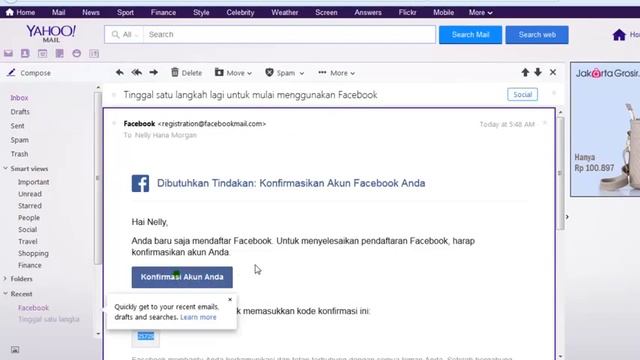The height and width of the screenshot is (360, 640).
Task: Open the Notepad icon under the Yahoo logo
Action: pyautogui.click(x=60, y=53)
